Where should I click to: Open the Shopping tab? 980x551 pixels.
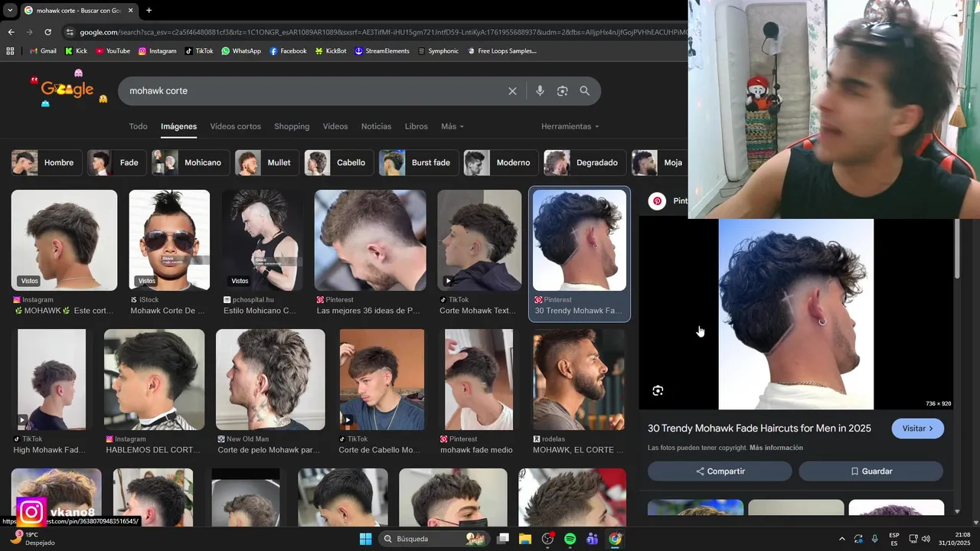pos(292,126)
